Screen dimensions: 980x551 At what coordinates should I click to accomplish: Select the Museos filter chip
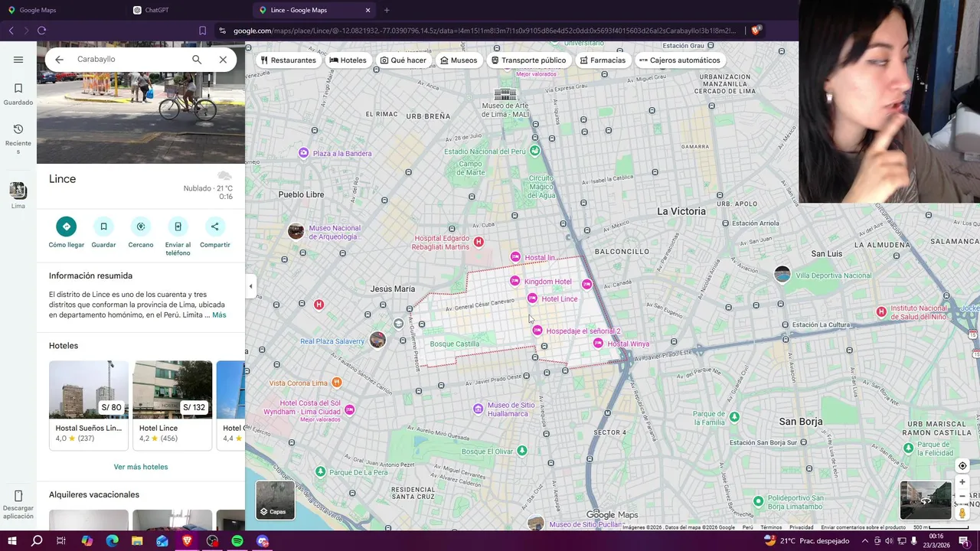pos(459,60)
